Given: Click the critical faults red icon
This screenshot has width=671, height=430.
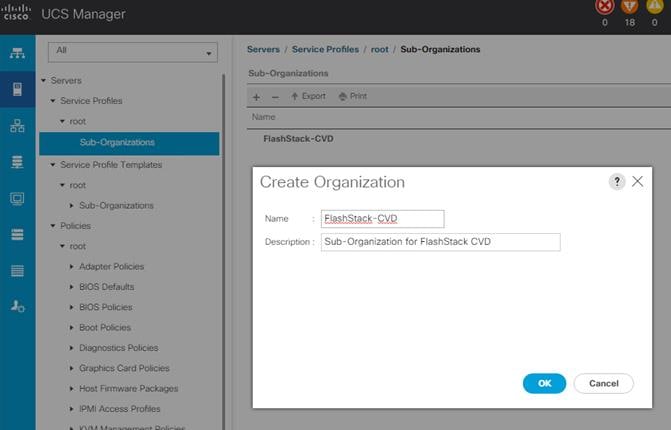Looking at the screenshot, I should (x=605, y=6).
